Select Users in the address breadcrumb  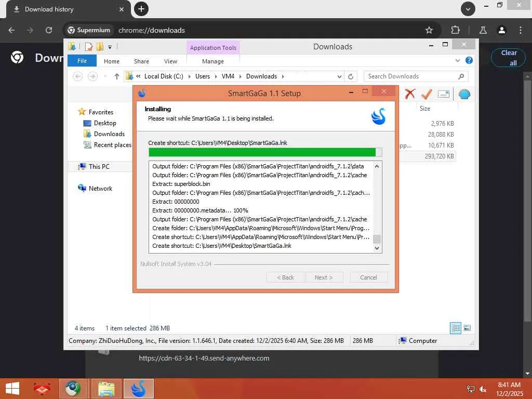[x=203, y=76]
